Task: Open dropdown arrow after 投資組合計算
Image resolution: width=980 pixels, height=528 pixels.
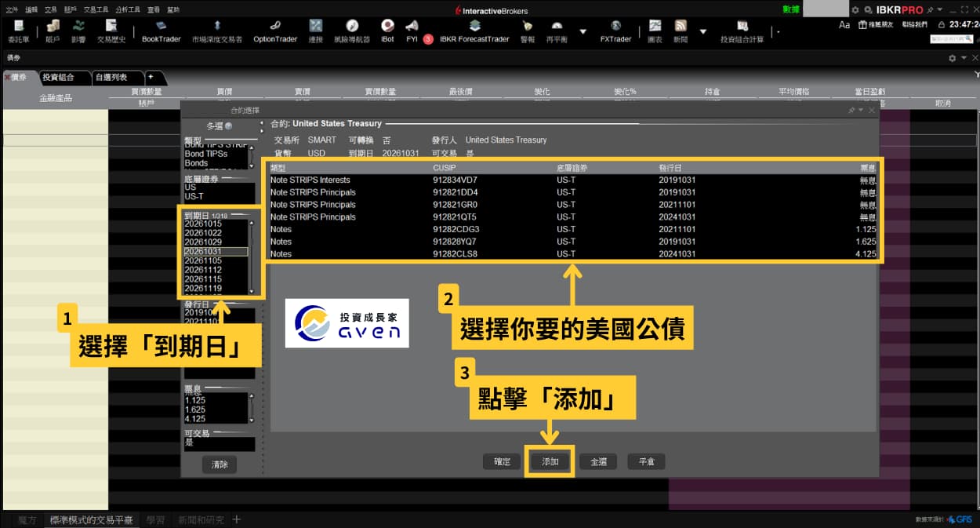Action: pos(778,31)
